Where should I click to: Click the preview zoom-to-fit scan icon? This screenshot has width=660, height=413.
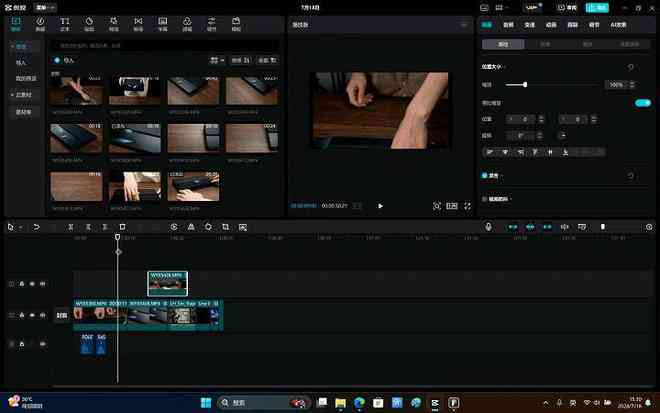[x=437, y=206]
